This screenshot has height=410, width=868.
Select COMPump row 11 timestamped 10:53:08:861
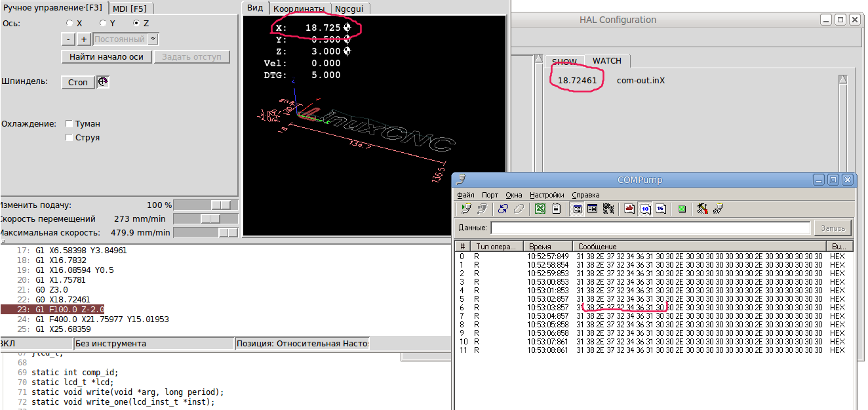(654, 350)
